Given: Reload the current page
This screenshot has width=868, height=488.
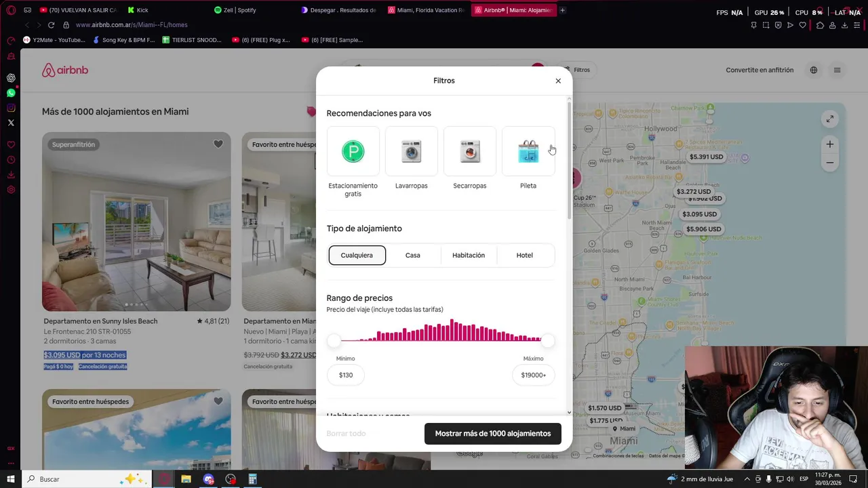Looking at the screenshot, I should (51, 25).
